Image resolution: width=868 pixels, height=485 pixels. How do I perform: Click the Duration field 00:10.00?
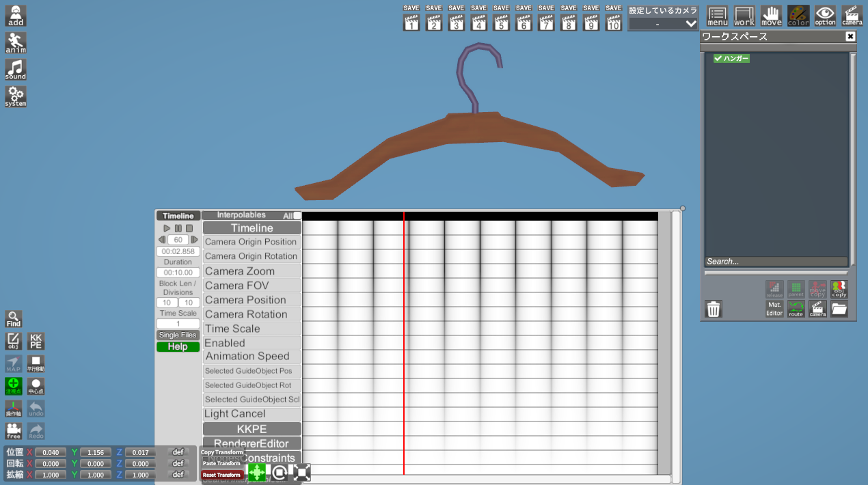[178, 273]
